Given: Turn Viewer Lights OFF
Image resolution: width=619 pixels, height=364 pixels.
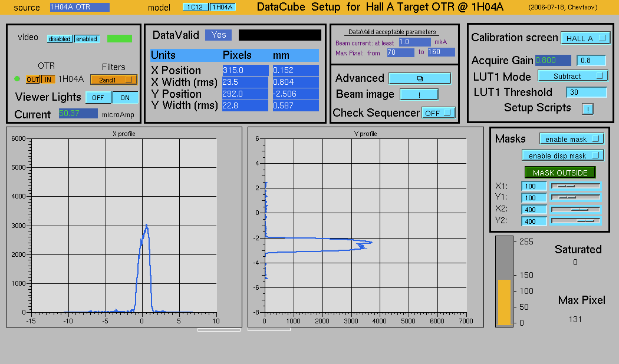Looking at the screenshot, I should click(x=98, y=97).
